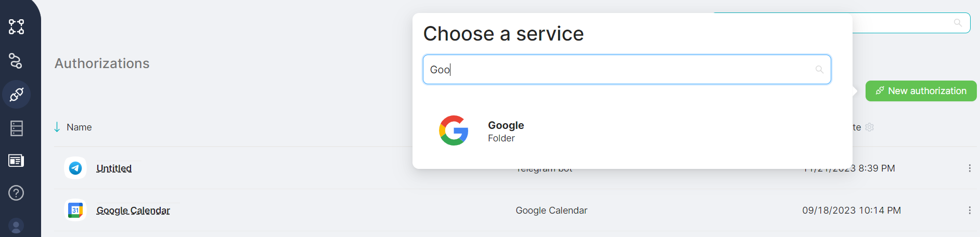Open the Google Calendar authorization link
This screenshot has width=980, height=237.
click(133, 210)
